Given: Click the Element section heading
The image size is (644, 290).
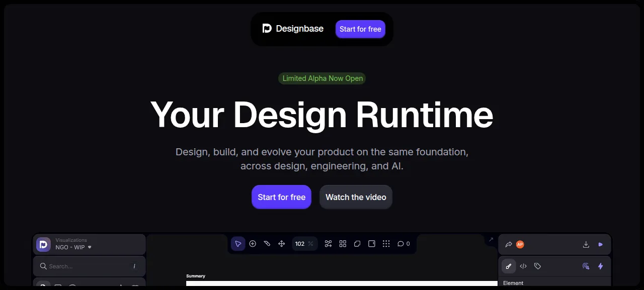Looking at the screenshot, I should click(x=513, y=283).
